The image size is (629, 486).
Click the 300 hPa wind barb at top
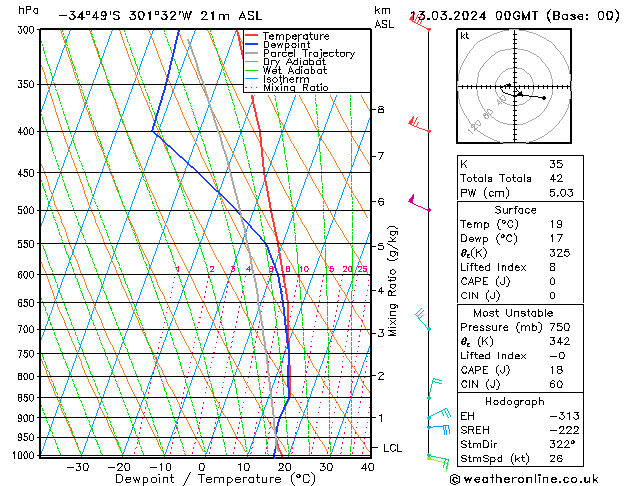[420, 22]
